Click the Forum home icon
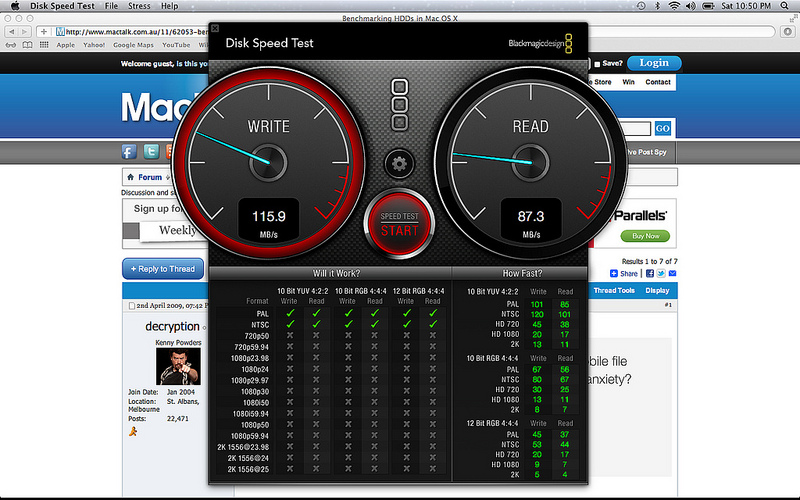Screen dimensions: 800x500 coord(131,177)
